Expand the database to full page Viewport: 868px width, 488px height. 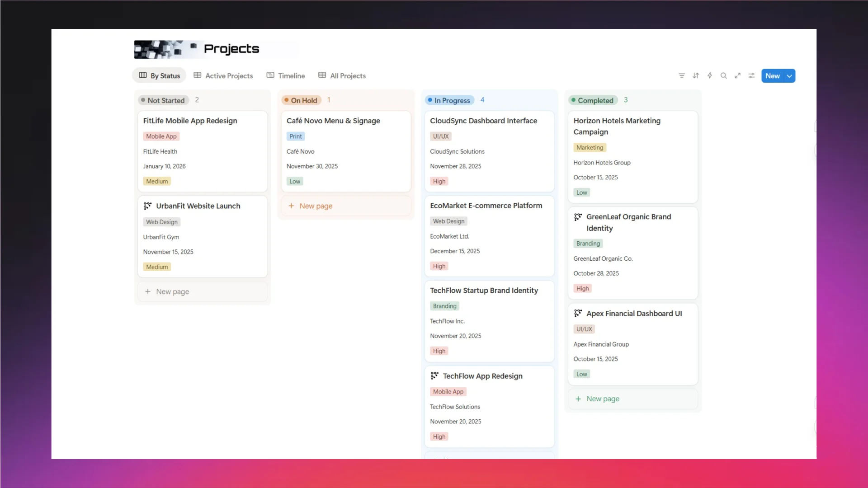click(x=737, y=75)
